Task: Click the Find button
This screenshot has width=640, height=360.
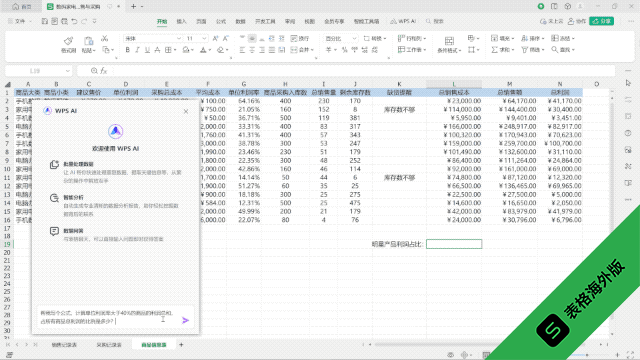Action: pos(563,50)
